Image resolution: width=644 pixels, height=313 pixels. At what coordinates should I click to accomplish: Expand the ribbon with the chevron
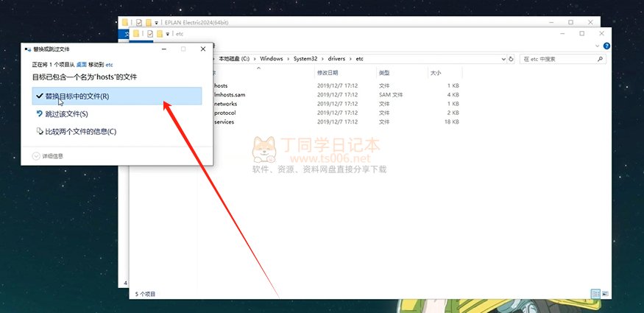(x=598, y=46)
